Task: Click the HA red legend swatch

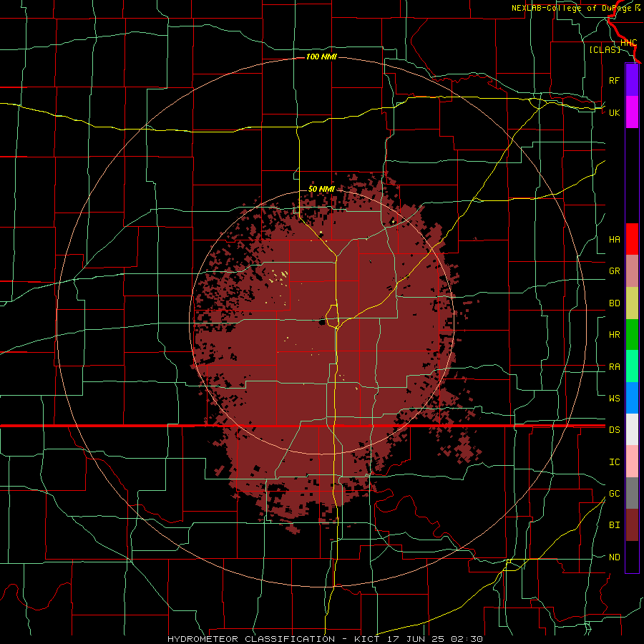Action: 632,239
